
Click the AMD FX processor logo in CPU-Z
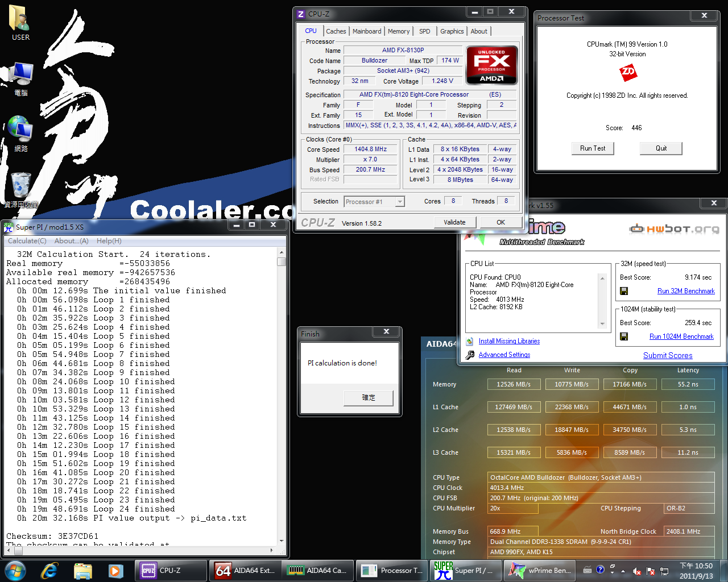491,65
